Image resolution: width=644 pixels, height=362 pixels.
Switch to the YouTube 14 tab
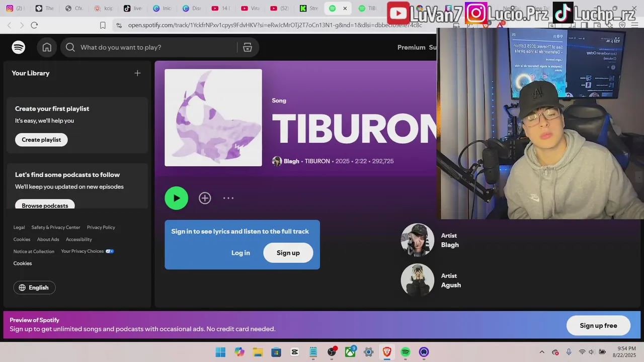pyautogui.click(x=221, y=8)
